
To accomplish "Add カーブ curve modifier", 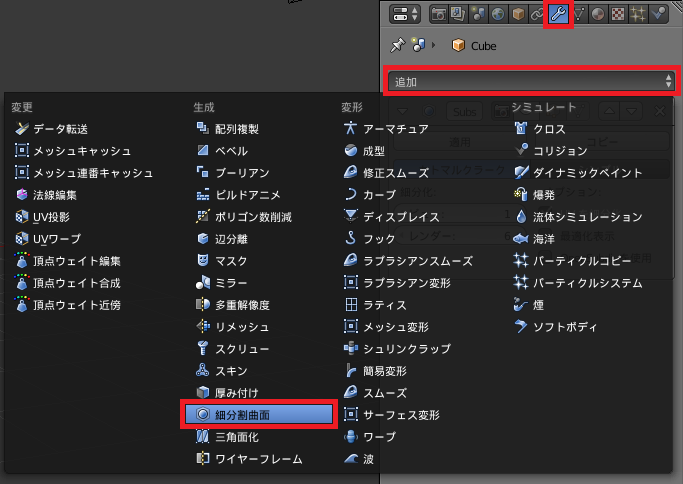I will pyautogui.click(x=370, y=195).
